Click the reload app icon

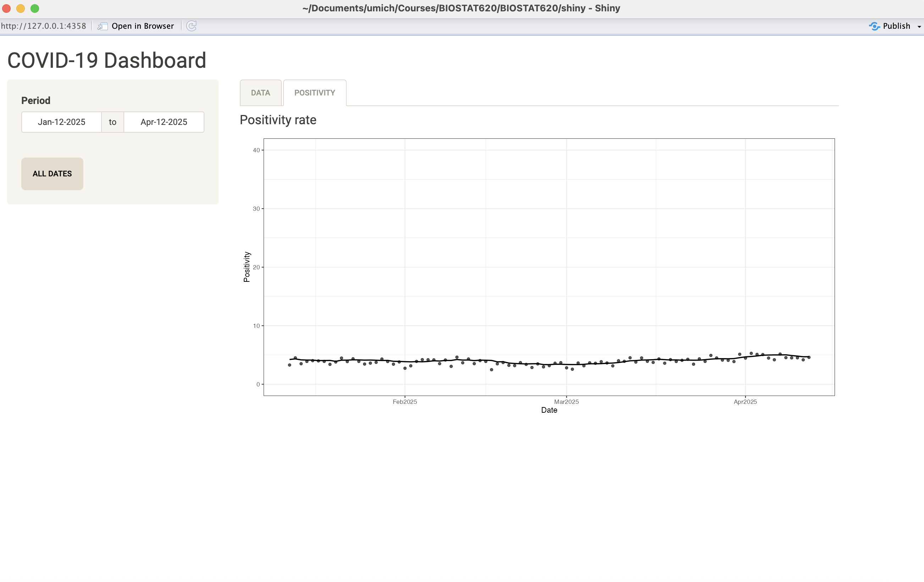pos(191,26)
